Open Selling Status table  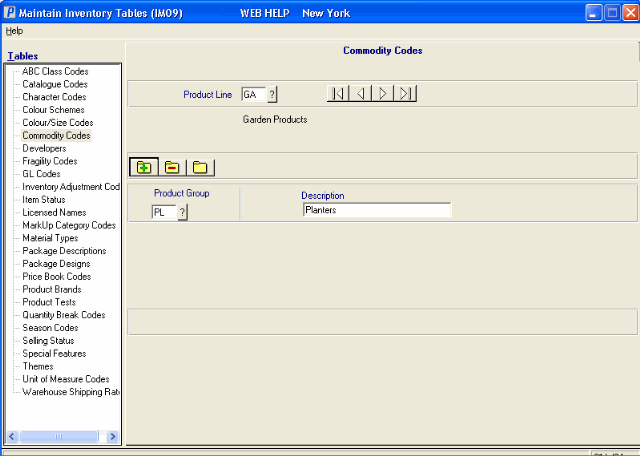(48, 340)
